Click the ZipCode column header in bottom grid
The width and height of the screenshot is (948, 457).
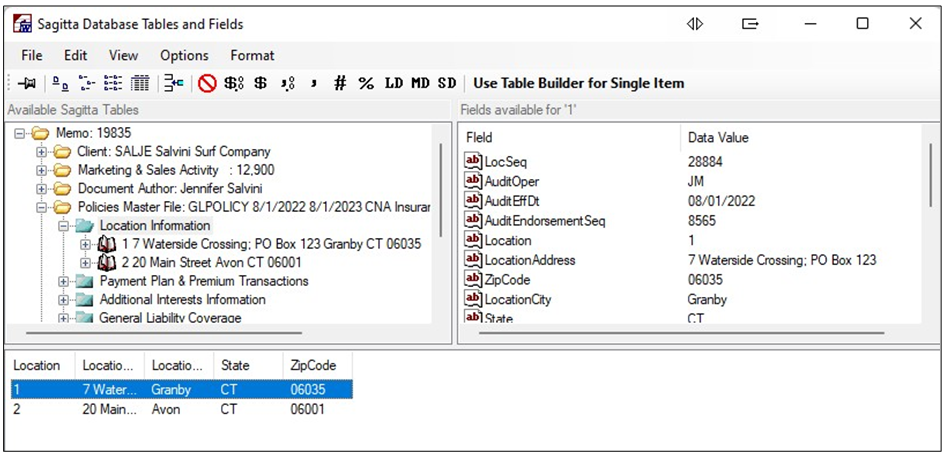click(x=317, y=366)
